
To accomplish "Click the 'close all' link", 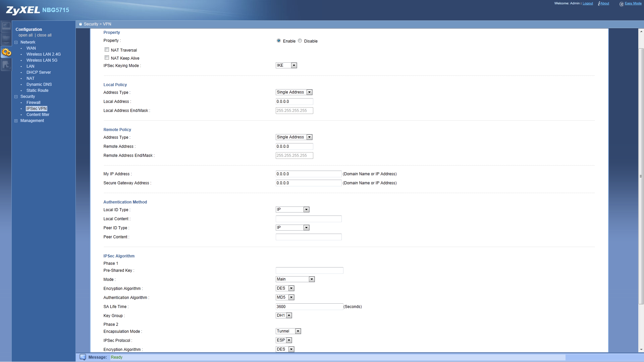I will pyautogui.click(x=44, y=35).
